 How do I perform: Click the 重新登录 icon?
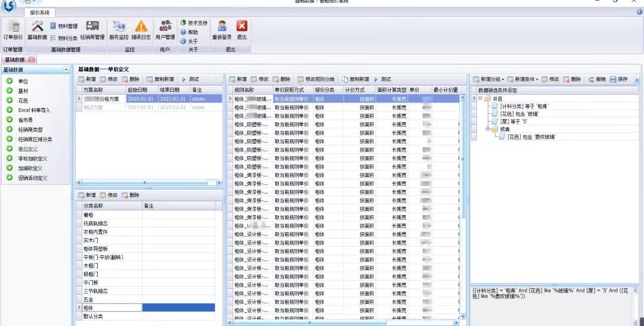pyautogui.click(x=222, y=30)
